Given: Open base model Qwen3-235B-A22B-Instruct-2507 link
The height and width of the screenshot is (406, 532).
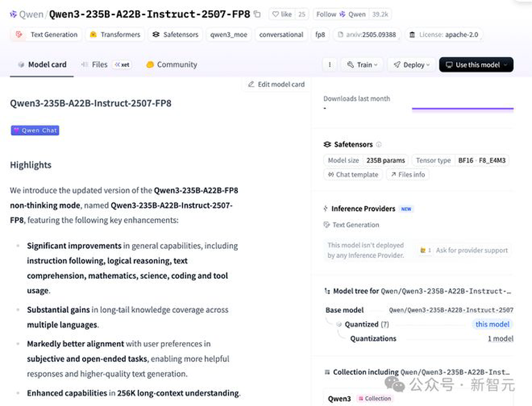Looking at the screenshot, I should 451,310.
